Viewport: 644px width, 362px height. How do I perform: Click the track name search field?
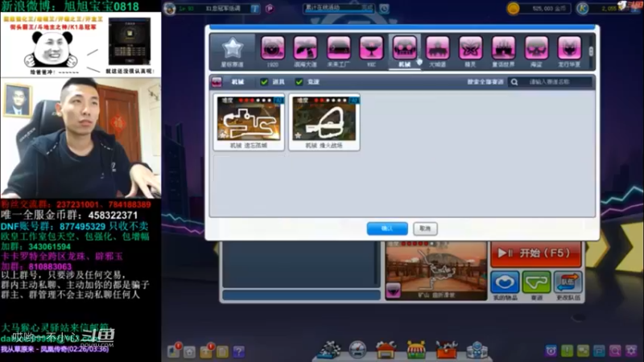click(x=557, y=82)
